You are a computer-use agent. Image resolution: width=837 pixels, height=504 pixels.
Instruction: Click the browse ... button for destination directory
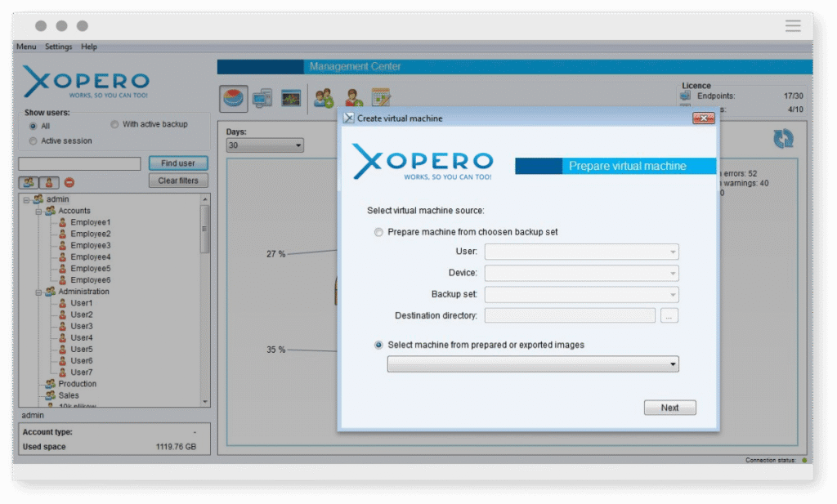pyautogui.click(x=669, y=316)
